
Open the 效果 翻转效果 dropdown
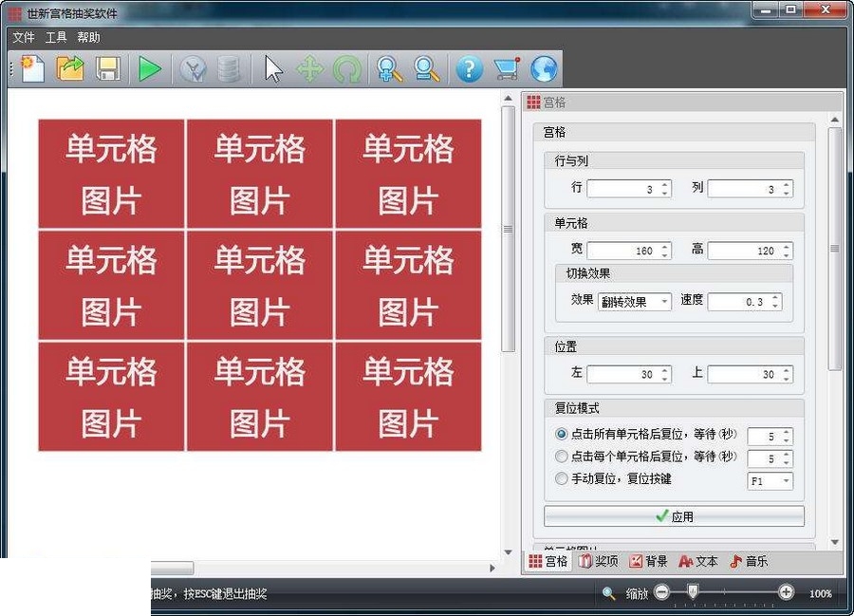(635, 301)
